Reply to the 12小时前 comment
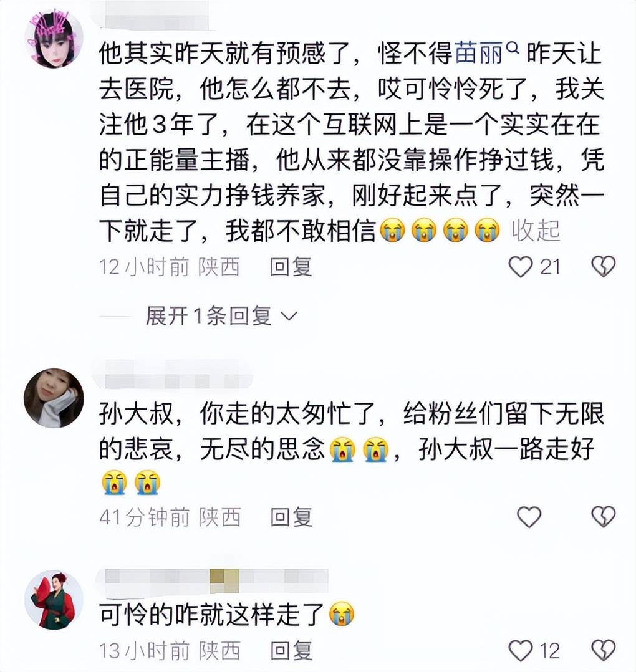The image size is (636, 672). [291, 267]
